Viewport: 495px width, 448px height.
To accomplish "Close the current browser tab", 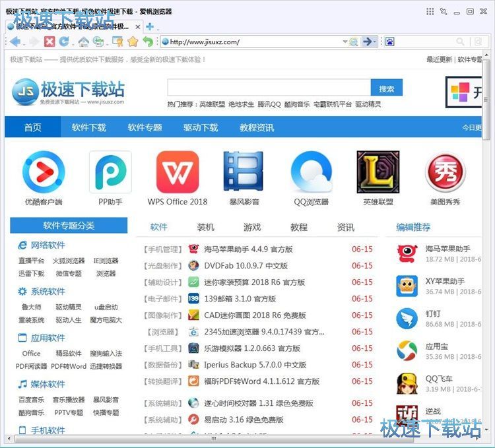I will [x=138, y=27].
